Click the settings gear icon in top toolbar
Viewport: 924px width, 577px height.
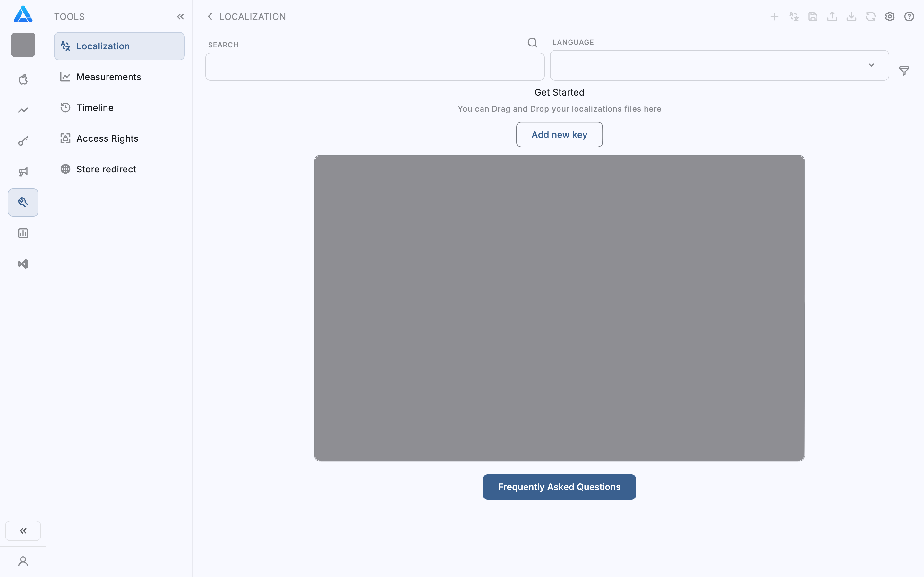point(890,16)
